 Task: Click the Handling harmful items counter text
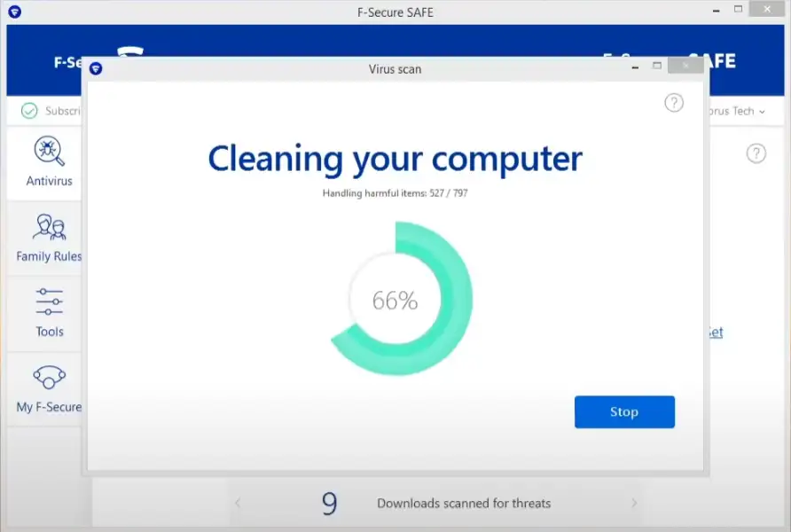395,192
